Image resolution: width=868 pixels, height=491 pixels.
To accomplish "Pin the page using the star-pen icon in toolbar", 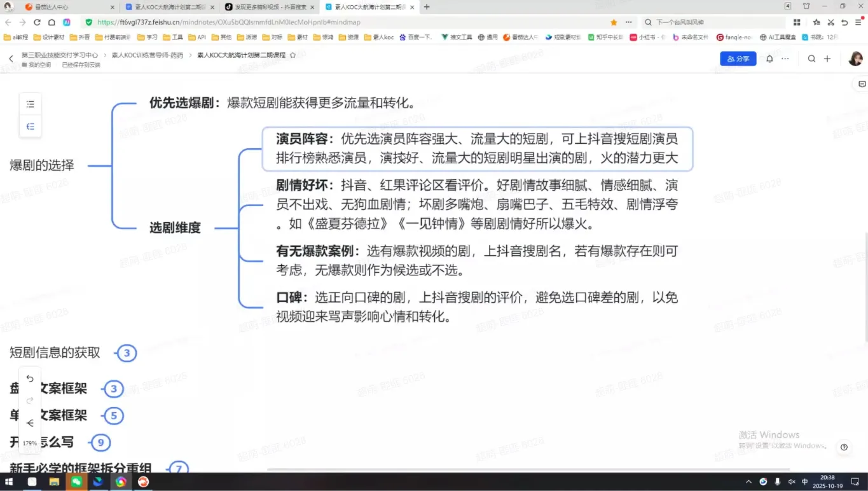I will 816,22.
